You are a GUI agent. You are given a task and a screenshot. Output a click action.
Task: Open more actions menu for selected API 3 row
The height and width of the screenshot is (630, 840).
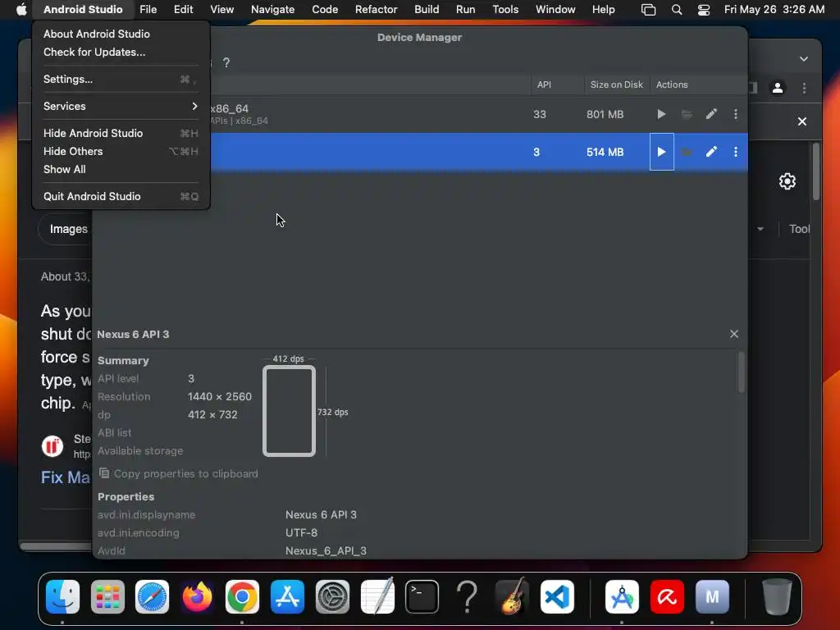click(x=736, y=152)
